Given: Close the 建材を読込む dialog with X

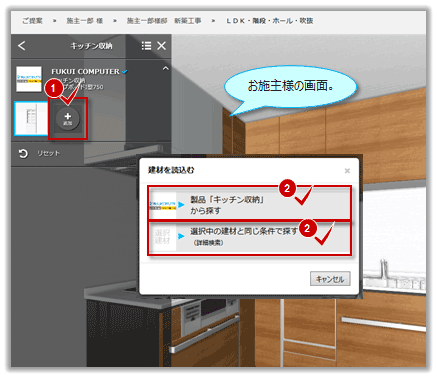Looking at the screenshot, I should click(x=347, y=171).
